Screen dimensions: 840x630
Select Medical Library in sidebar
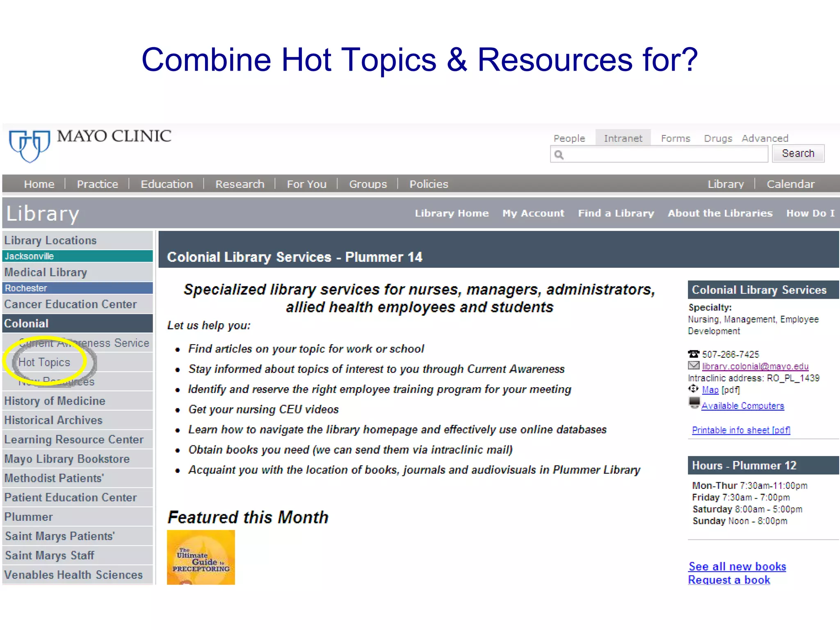(x=78, y=272)
